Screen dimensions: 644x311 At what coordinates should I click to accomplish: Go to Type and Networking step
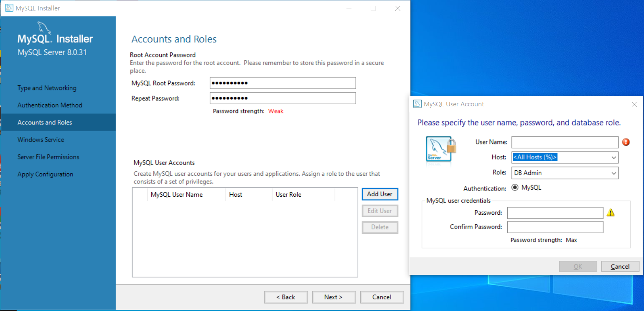point(47,88)
